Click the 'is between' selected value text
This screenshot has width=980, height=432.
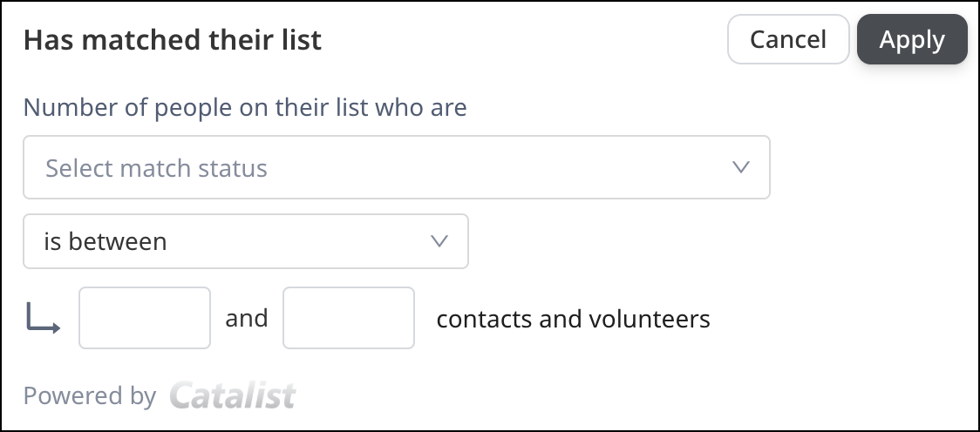tap(105, 241)
